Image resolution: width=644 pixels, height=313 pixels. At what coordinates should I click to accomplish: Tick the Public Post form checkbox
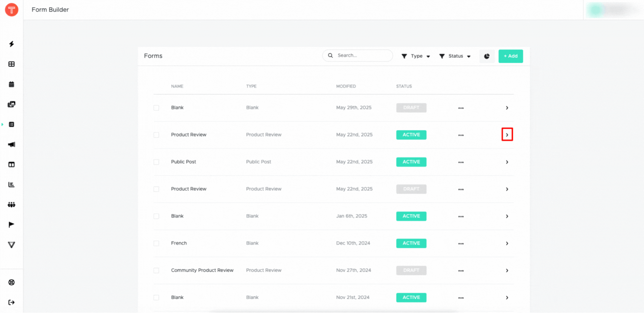[x=156, y=162]
